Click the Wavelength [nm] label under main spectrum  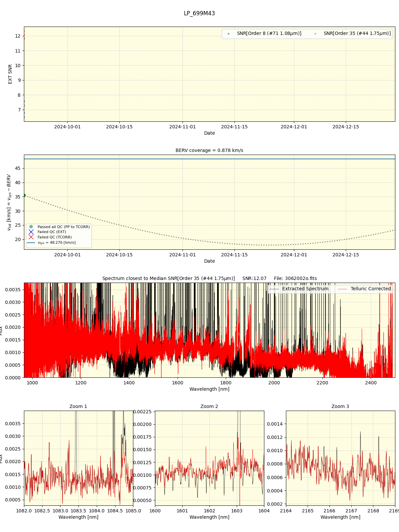click(209, 389)
